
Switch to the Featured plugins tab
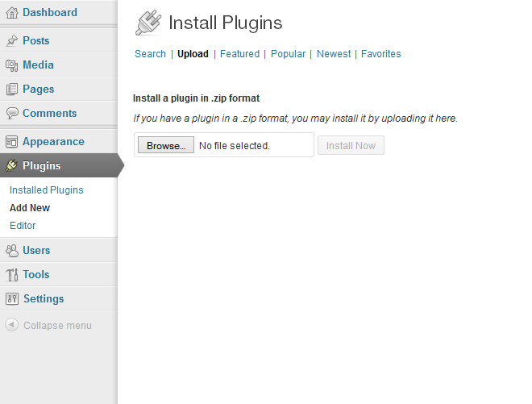tap(239, 54)
